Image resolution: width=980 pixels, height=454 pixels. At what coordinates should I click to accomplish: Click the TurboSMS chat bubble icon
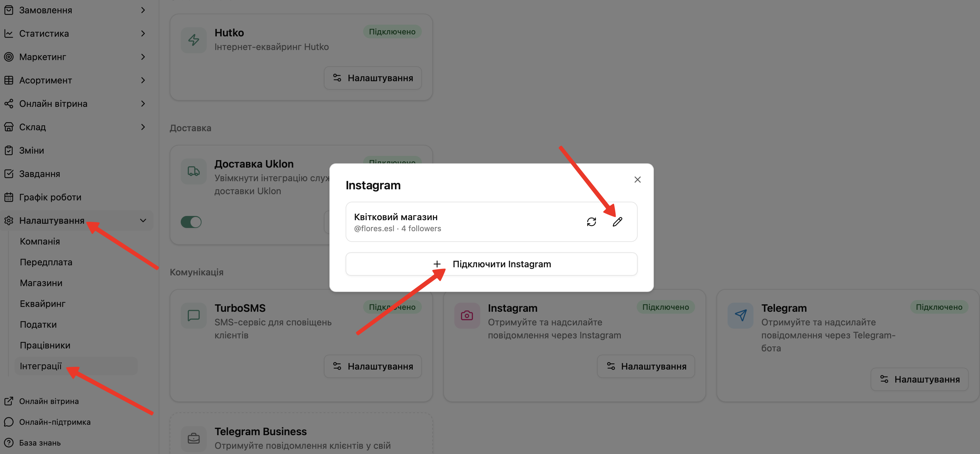(194, 315)
